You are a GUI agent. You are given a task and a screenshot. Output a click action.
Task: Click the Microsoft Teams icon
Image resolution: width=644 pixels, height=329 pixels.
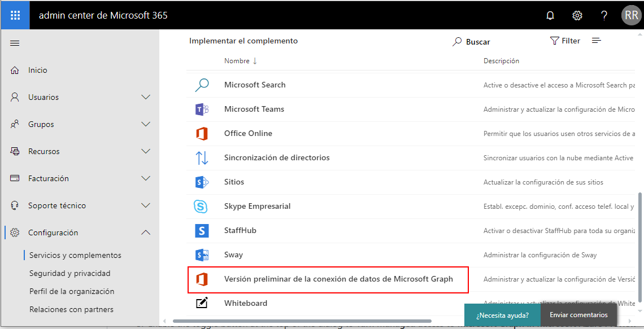click(202, 109)
